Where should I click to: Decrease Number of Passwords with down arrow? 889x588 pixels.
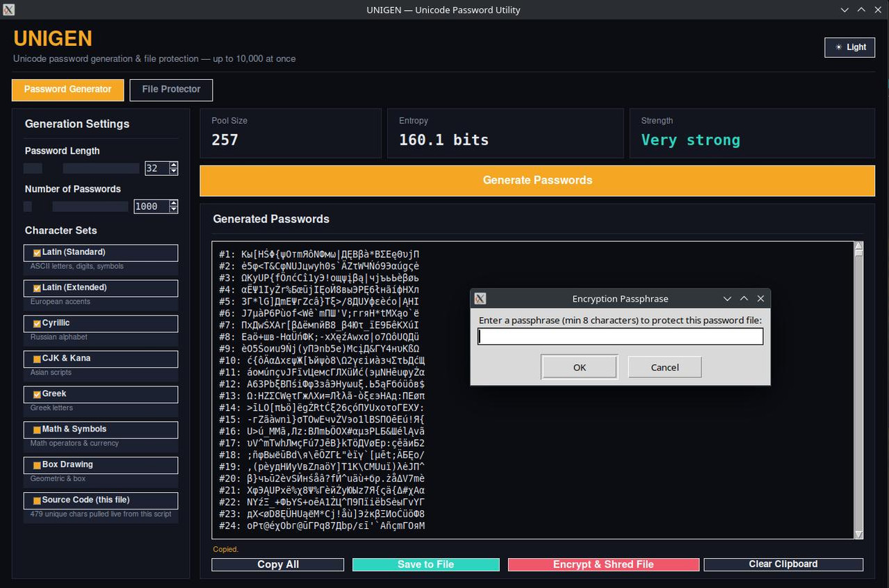tap(174, 210)
